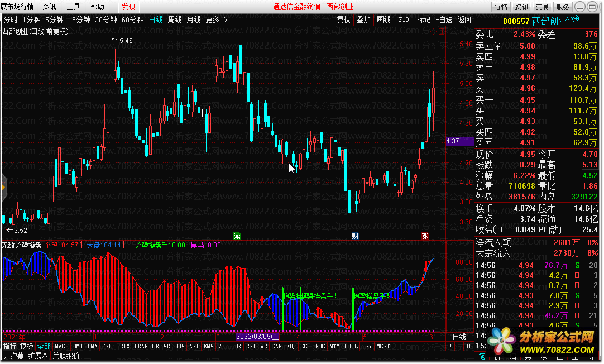Click the 关联报价 button
Screen dimensions: 604x364
click(66, 356)
